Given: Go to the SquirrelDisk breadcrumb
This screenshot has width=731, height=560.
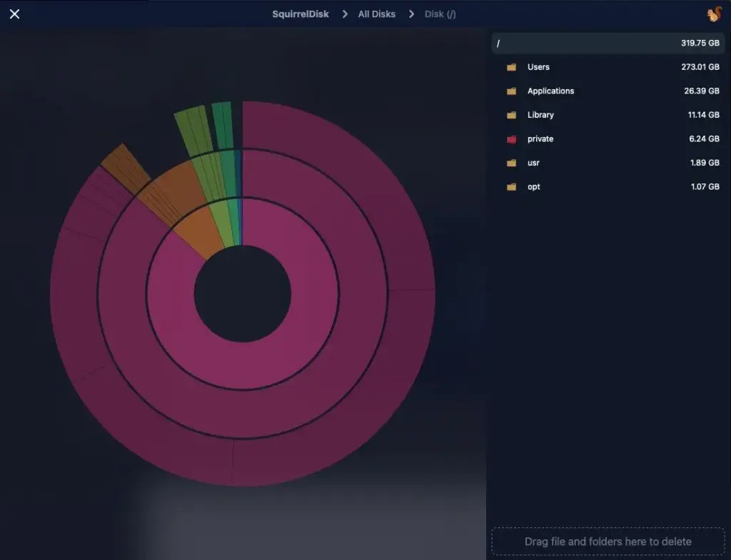Looking at the screenshot, I should pyautogui.click(x=301, y=14).
